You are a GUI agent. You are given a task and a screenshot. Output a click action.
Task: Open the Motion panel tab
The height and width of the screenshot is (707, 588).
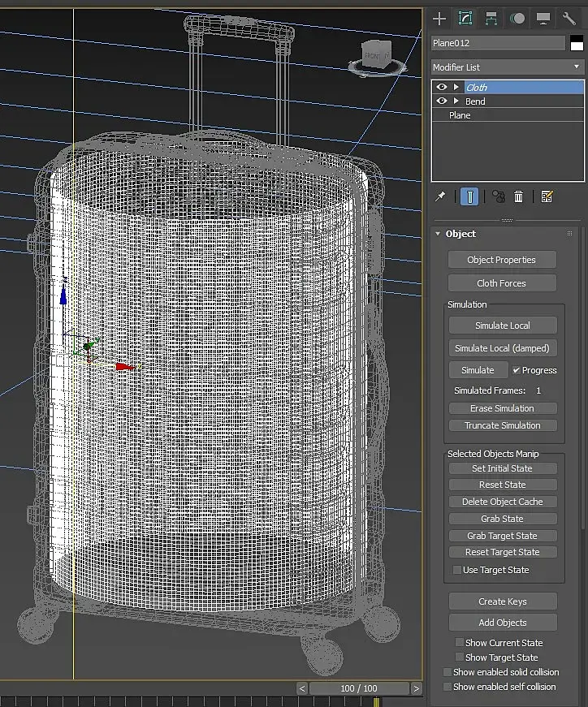(517, 19)
